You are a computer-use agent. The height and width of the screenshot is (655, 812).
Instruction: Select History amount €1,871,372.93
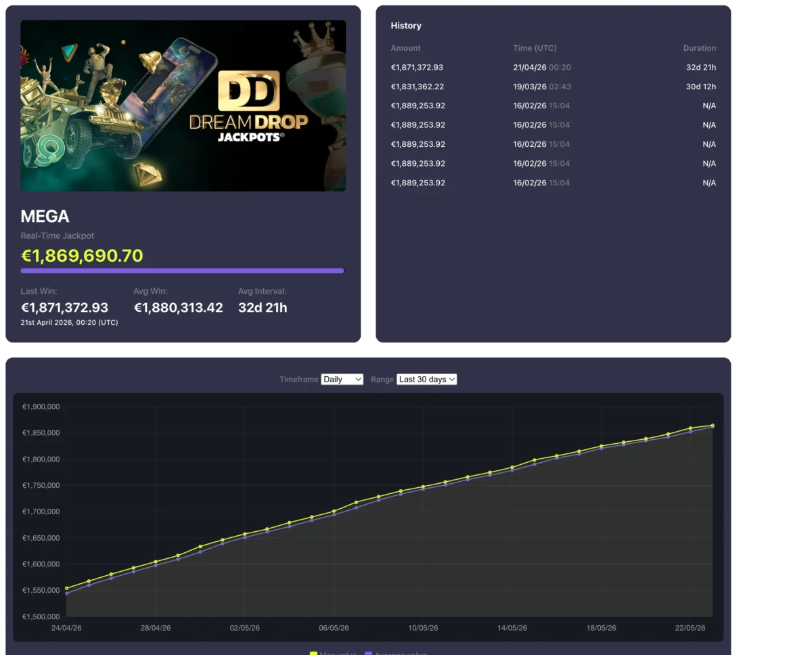[418, 68]
